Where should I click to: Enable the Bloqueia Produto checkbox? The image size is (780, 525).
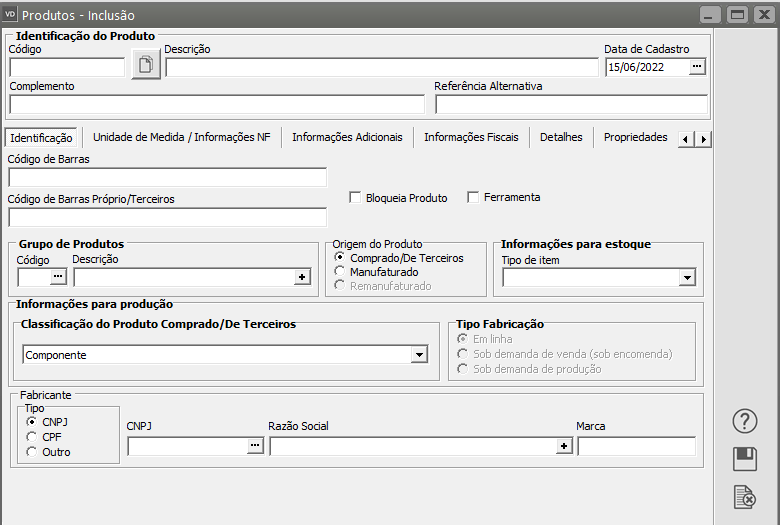coord(355,198)
